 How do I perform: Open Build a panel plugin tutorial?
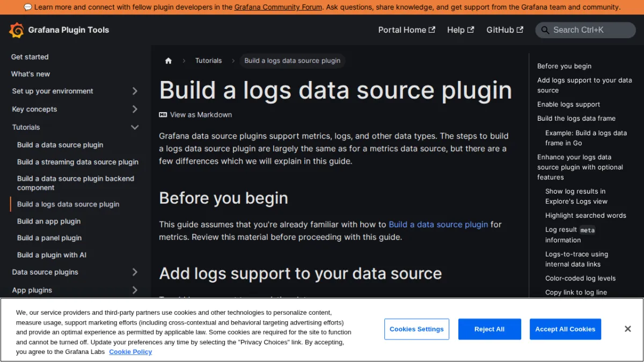click(x=49, y=238)
